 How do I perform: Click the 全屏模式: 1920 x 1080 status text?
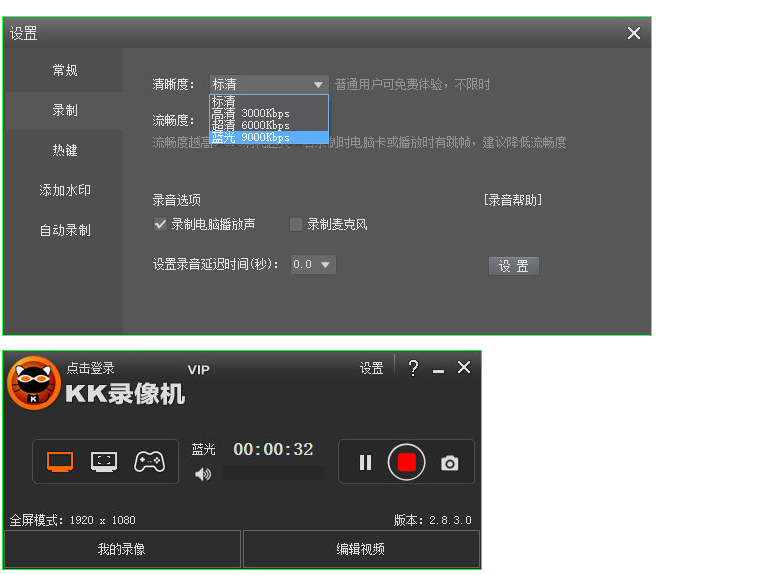click(x=72, y=520)
